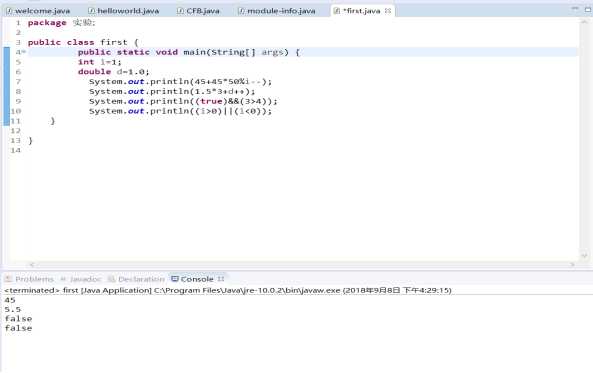This screenshot has height=373, width=593.
Task: Click 'main(String[] args)' in line 4
Action: point(236,52)
